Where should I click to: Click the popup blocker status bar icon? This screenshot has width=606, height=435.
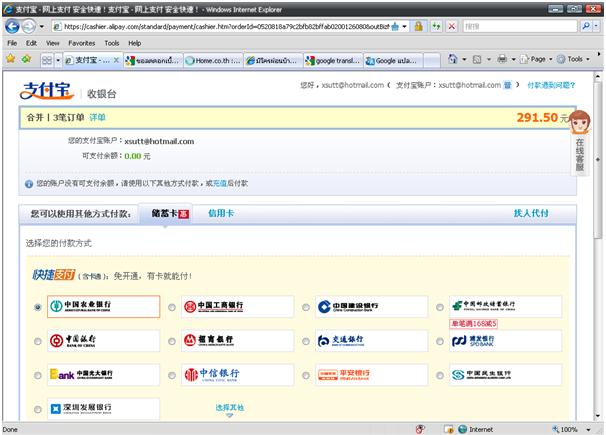pos(420,429)
